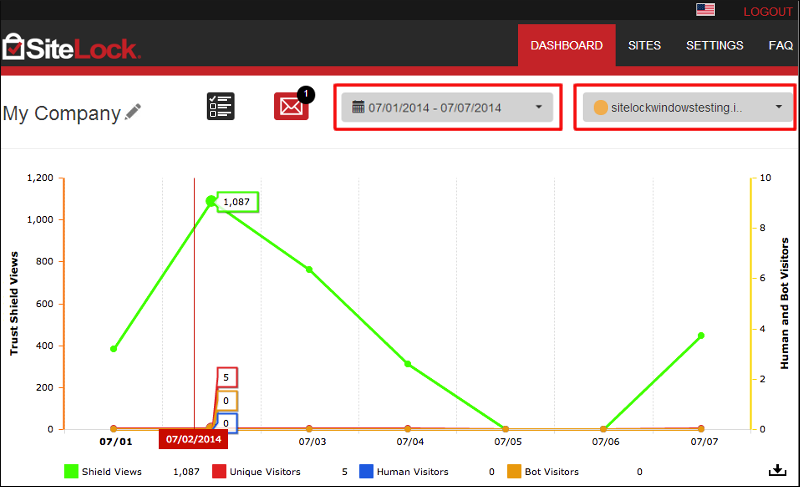Viewport: 800px width, 487px height.
Task: Click the US flag language icon
Action: (706, 10)
